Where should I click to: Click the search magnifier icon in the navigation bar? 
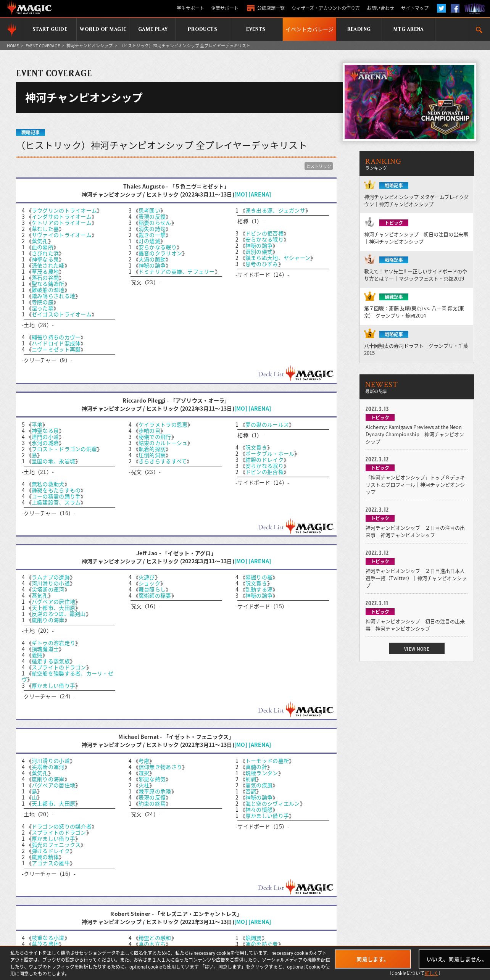pyautogui.click(x=479, y=29)
